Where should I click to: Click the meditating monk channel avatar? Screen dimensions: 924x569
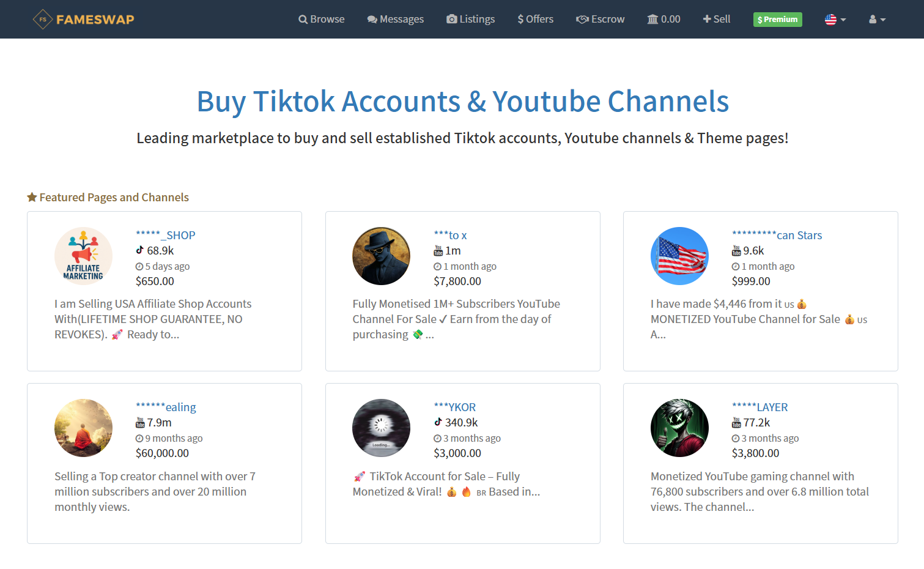pyautogui.click(x=83, y=428)
